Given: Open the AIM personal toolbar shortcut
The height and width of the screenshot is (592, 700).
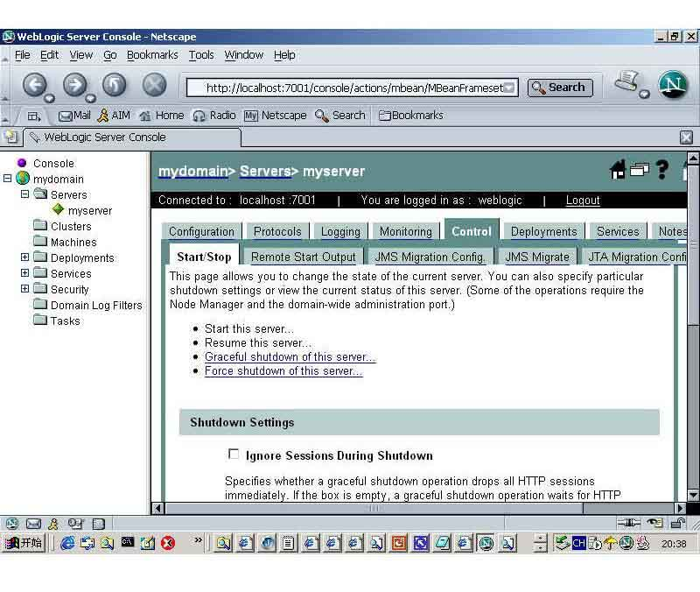Looking at the screenshot, I should coord(114,116).
